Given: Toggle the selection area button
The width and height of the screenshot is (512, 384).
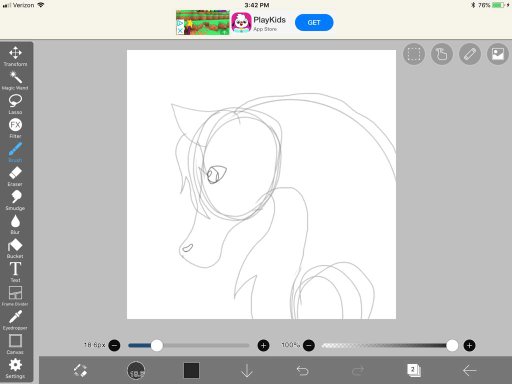Looking at the screenshot, I should [414, 54].
